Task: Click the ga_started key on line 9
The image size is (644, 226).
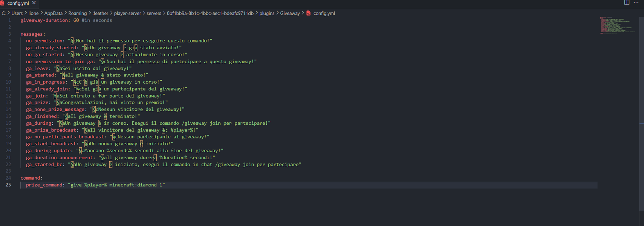Action: pos(40,75)
